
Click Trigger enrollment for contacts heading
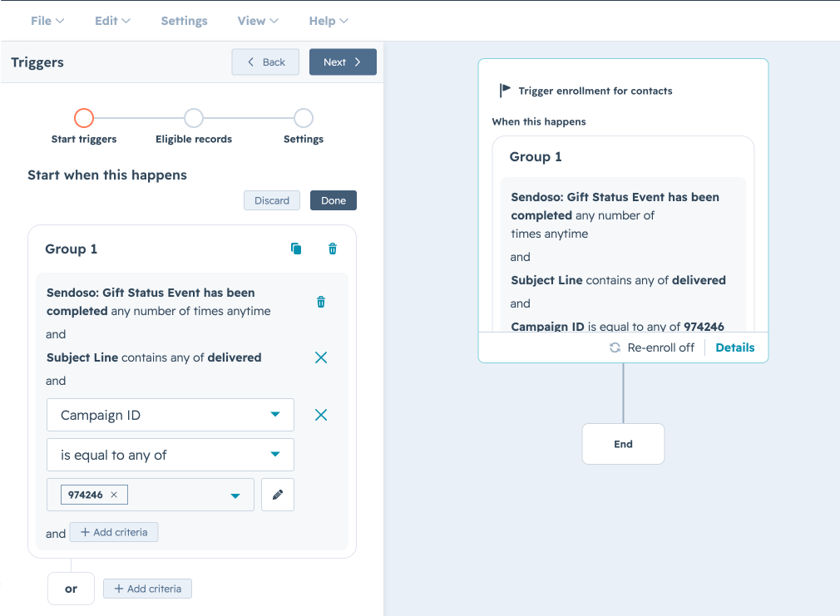(595, 91)
